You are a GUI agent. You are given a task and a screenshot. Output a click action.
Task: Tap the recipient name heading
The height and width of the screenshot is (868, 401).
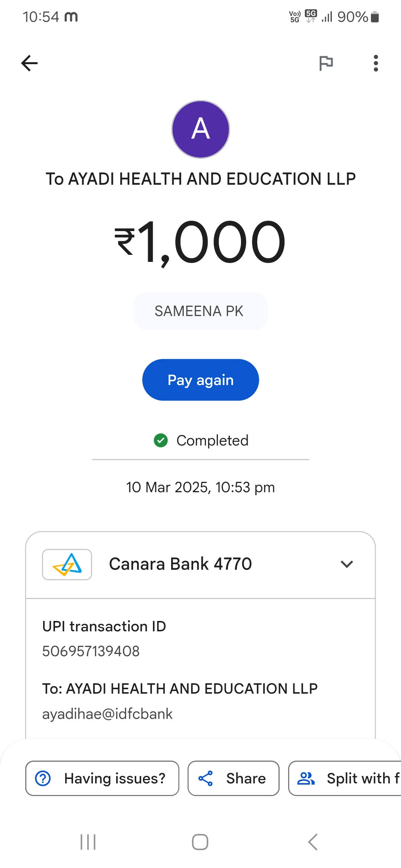(x=200, y=179)
